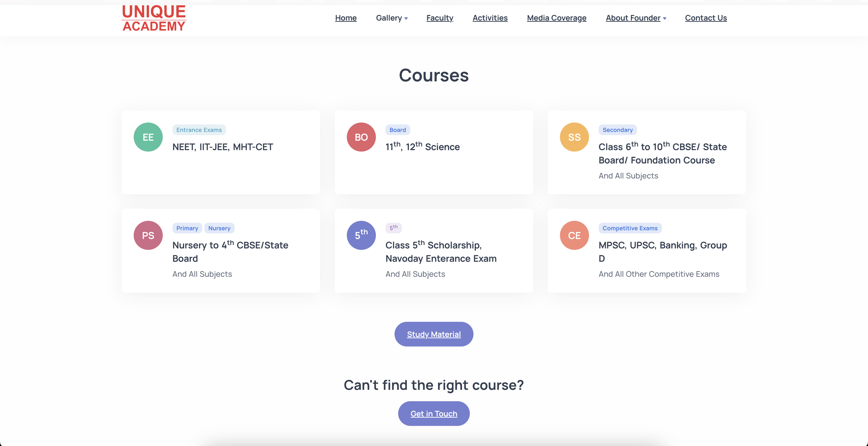Click the red BO board icon
Image resolution: width=868 pixels, height=446 pixels.
pyautogui.click(x=361, y=137)
